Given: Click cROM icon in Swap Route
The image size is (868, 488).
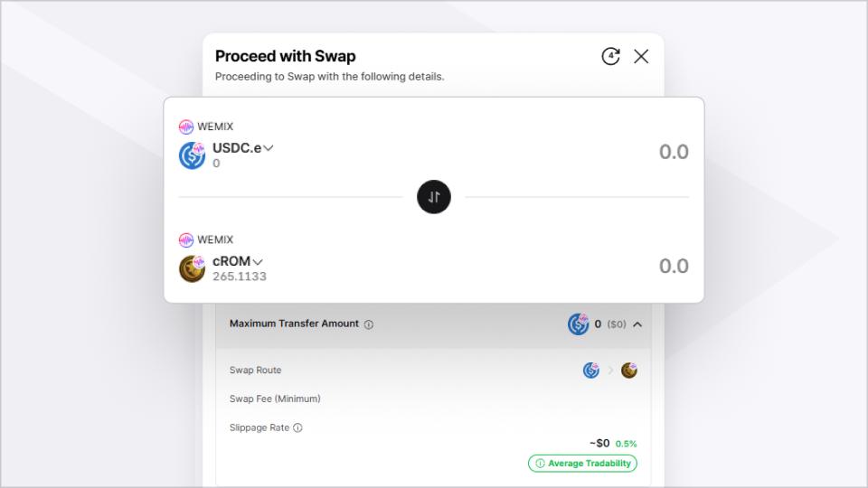Looking at the screenshot, I should coord(629,371).
